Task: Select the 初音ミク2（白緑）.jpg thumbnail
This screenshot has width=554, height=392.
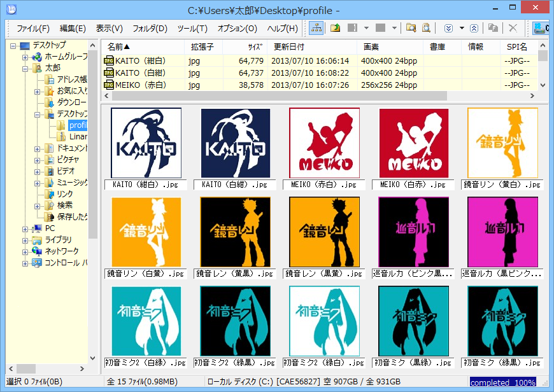Action: (146, 321)
